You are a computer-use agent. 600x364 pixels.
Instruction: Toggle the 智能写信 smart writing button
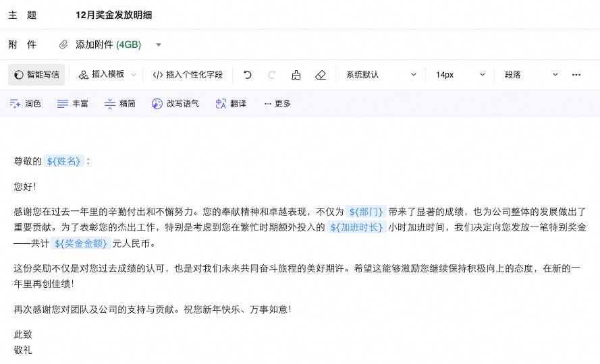click(36, 75)
